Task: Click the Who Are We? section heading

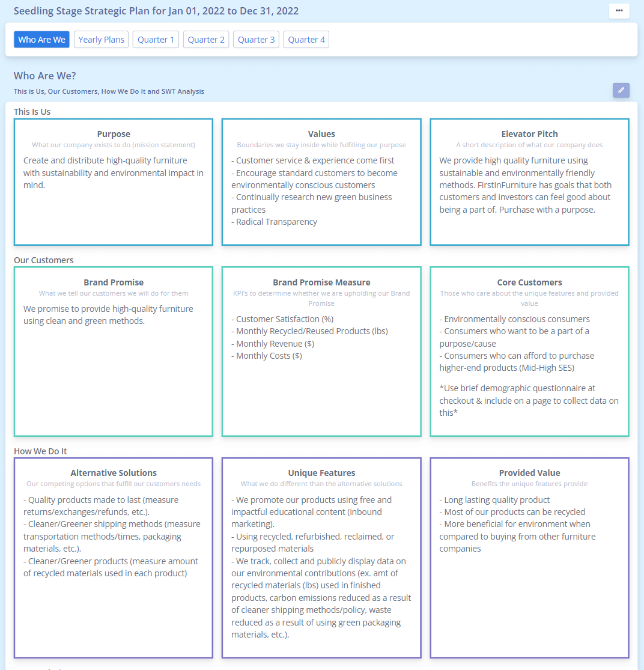Action: coord(45,76)
